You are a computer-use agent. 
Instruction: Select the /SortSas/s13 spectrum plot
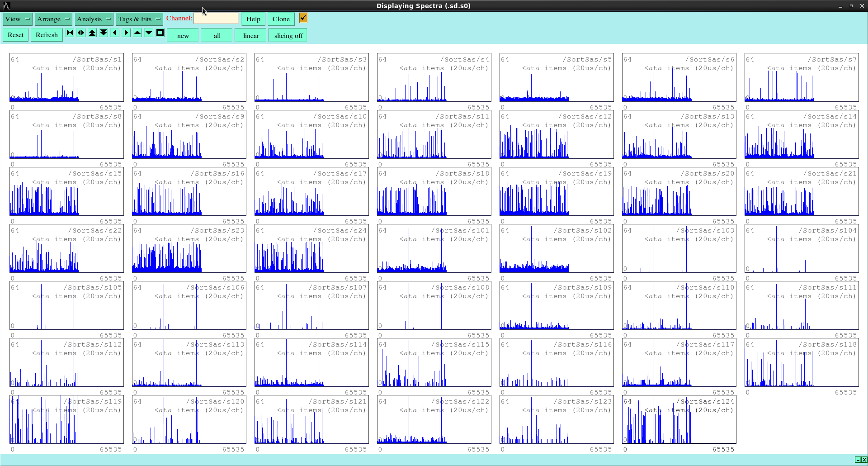pyautogui.click(x=679, y=134)
